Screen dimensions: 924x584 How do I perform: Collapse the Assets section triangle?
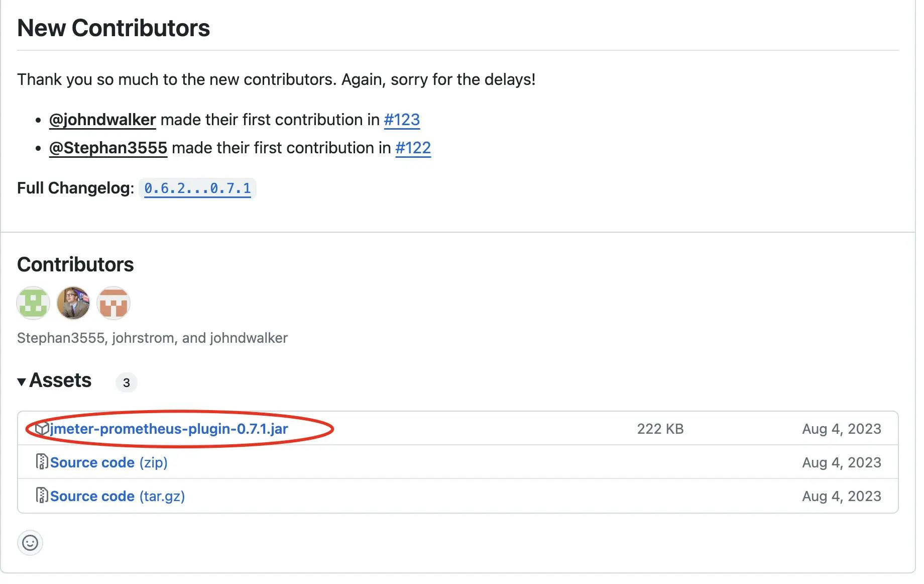pos(22,381)
